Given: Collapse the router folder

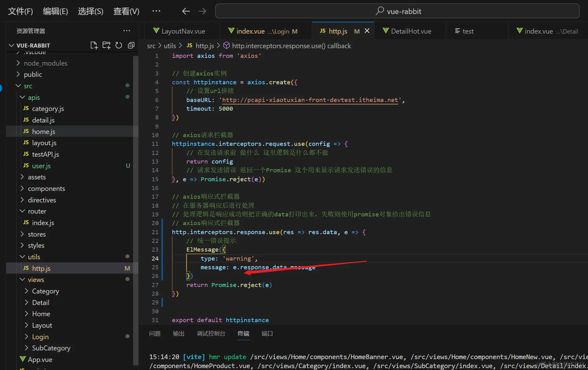Looking at the screenshot, I should pos(37,211).
